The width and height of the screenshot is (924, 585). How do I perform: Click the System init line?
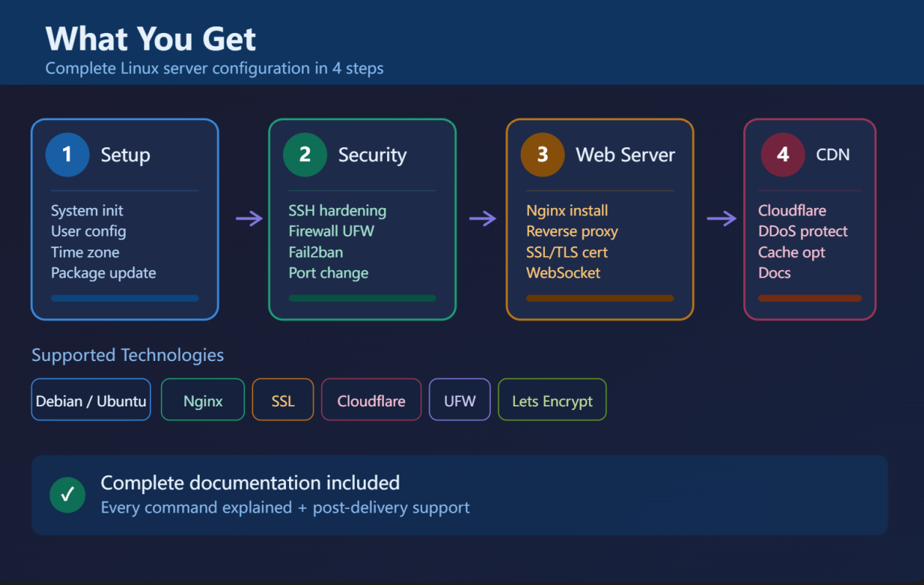coord(87,211)
